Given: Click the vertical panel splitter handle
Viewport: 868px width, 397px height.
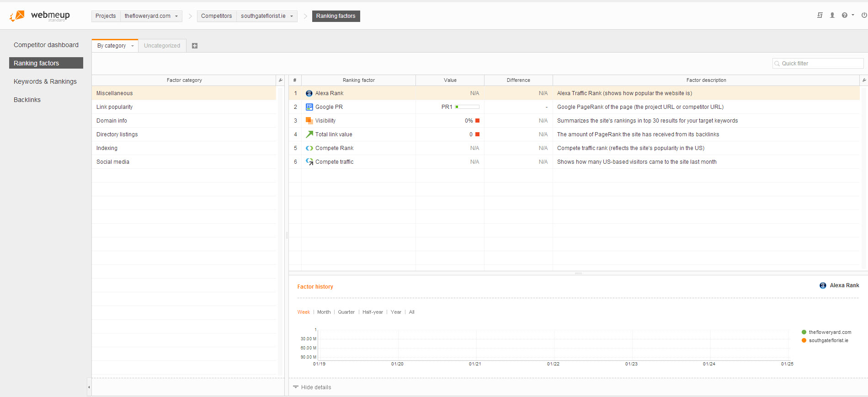Looking at the screenshot, I should (287, 235).
